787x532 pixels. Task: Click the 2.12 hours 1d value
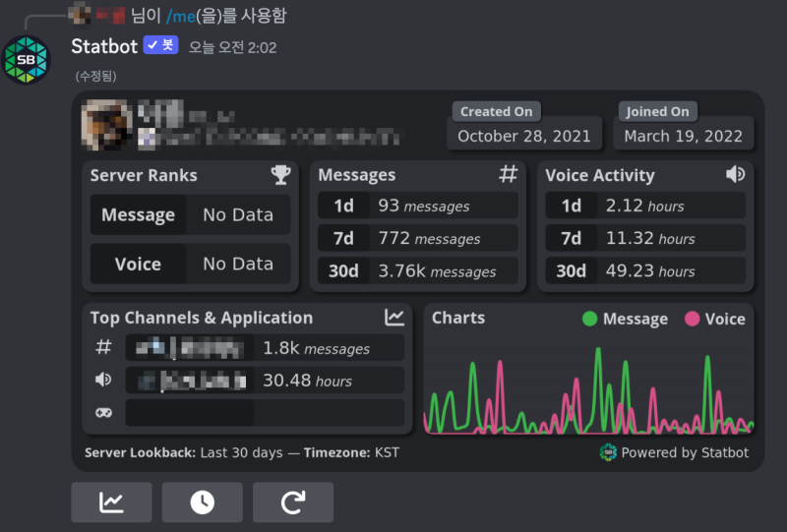[645, 206]
